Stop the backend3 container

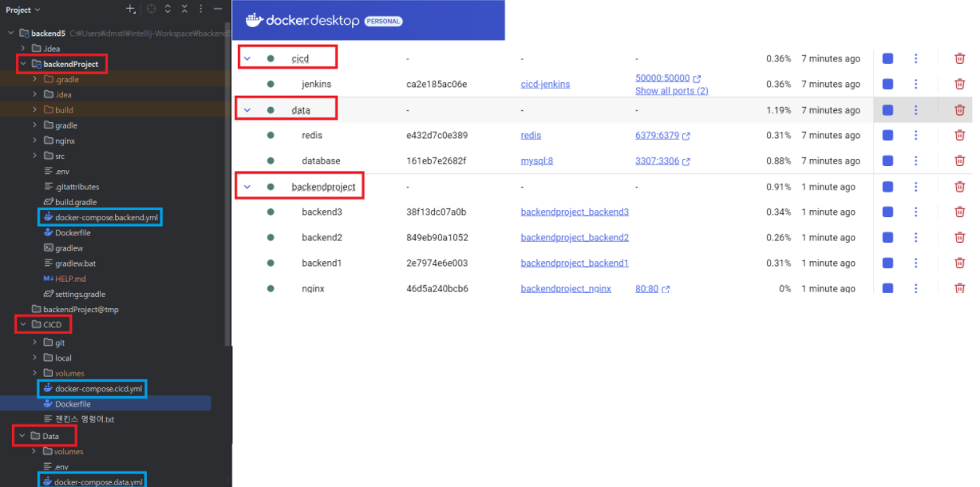click(887, 212)
